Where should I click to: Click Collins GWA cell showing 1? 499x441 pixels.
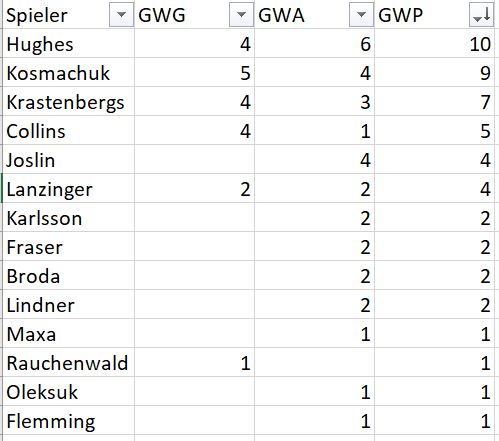(x=314, y=130)
